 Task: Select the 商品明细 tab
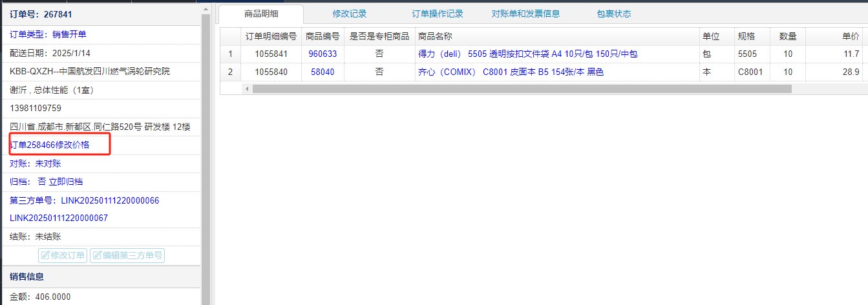261,14
